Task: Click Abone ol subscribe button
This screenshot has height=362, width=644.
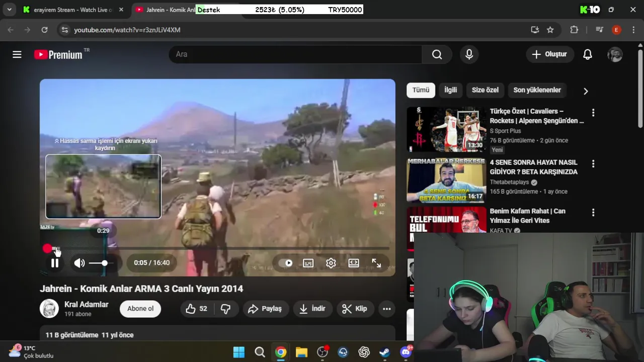Action: click(x=140, y=309)
